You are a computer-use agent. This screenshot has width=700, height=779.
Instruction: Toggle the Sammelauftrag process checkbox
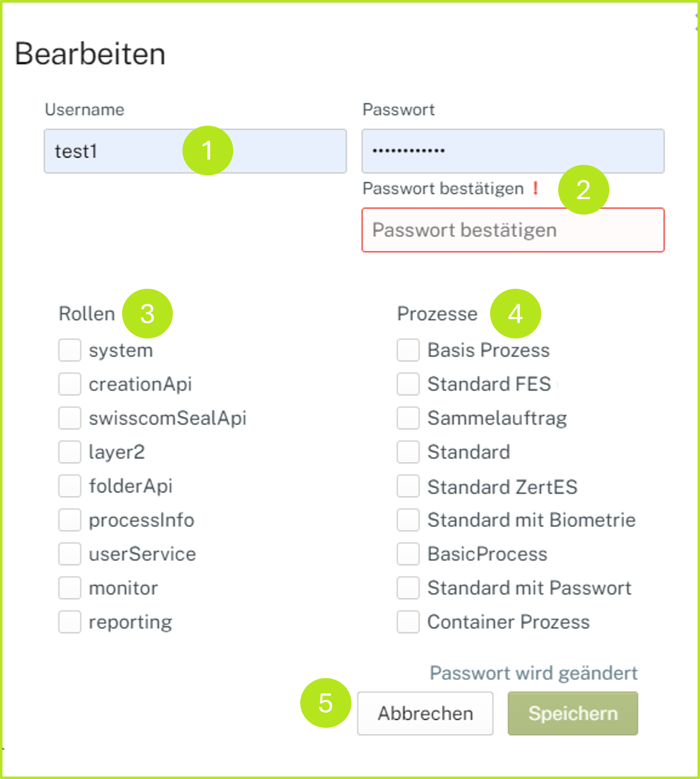click(408, 418)
